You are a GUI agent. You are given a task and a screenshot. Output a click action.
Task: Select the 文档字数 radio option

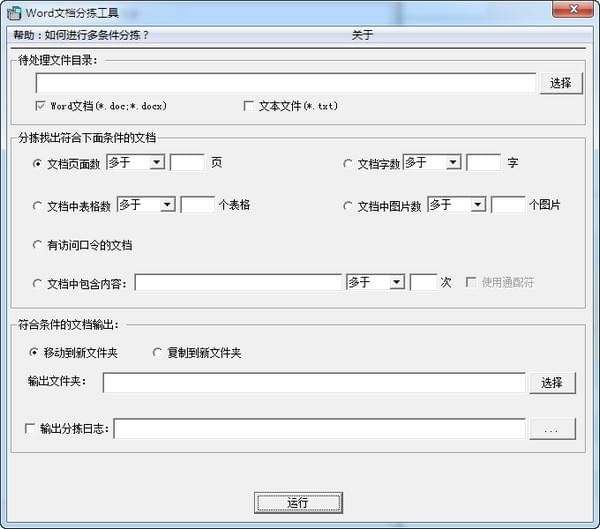(x=348, y=163)
